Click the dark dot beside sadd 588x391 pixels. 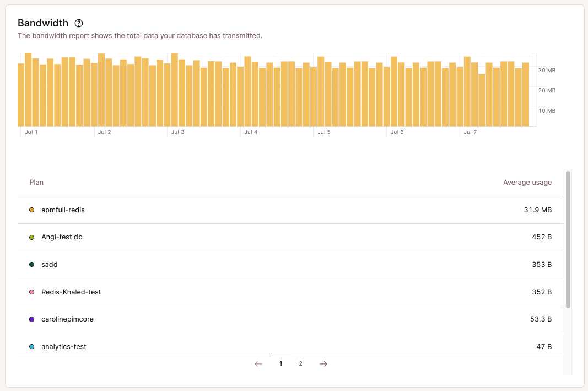click(x=31, y=264)
